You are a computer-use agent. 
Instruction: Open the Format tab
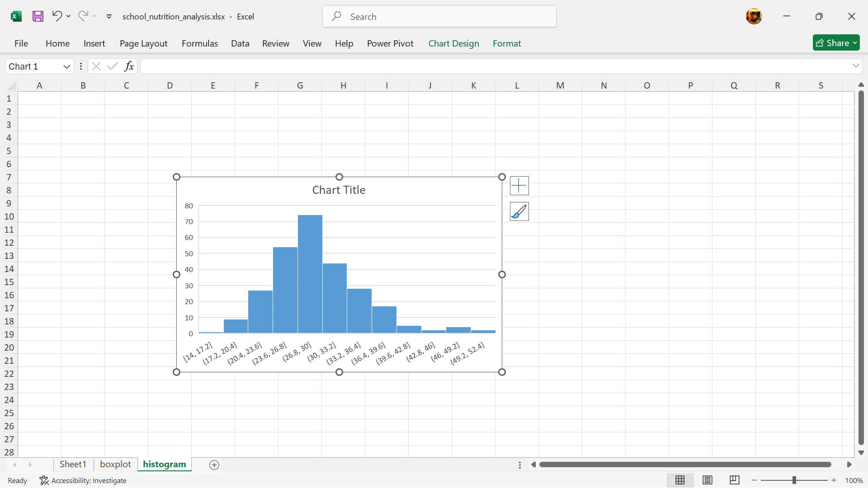507,43
